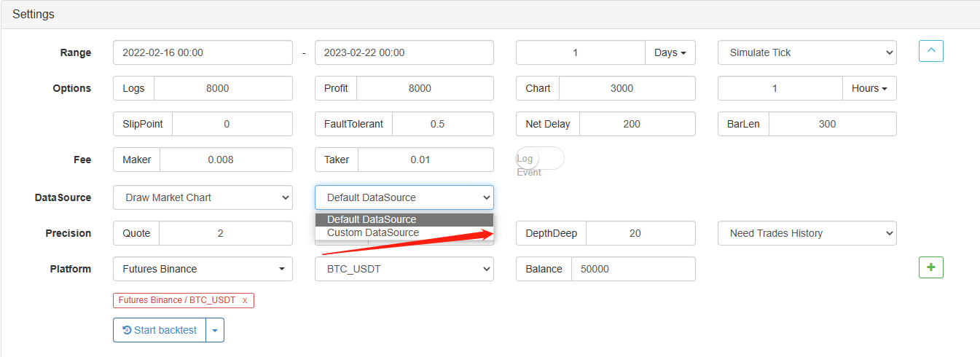Remove the Futures Binance / BTC_USDT tag
The width and height of the screenshot is (980, 357).
tap(245, 300)
